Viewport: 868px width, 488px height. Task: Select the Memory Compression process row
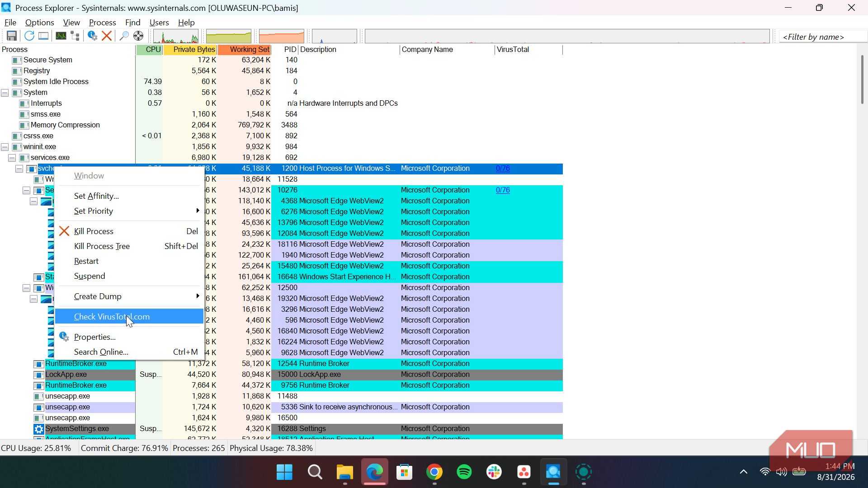pos(281,125)
